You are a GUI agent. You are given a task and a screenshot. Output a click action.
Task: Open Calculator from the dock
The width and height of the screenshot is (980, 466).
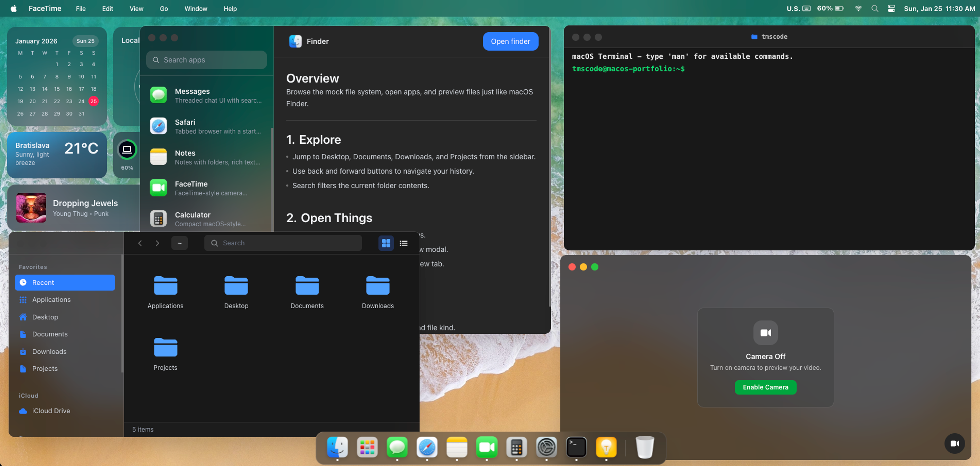(x=516, y=447)
